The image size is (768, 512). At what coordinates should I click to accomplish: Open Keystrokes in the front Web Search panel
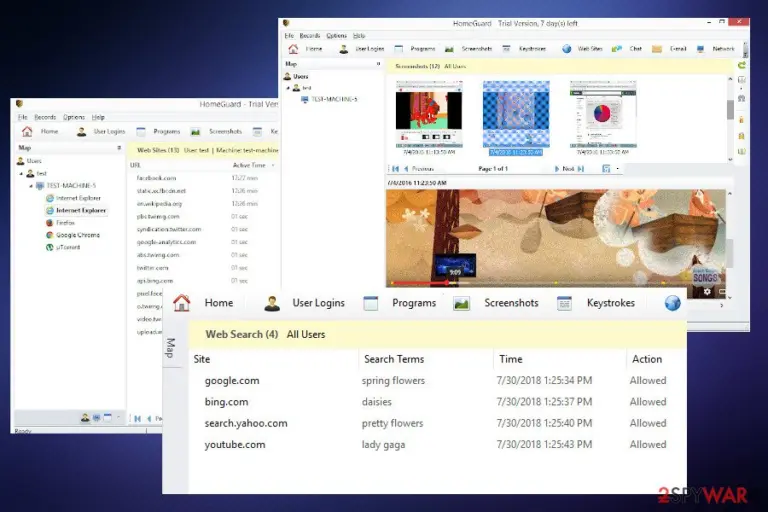point(596,303)
